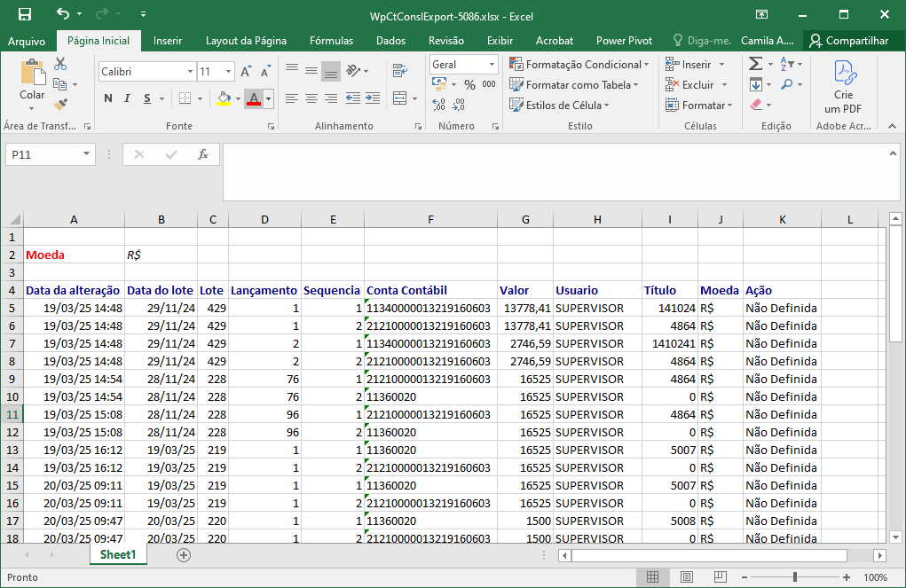
Task: Expand the Formatar cells menu
Action: (x=698, y=106)
